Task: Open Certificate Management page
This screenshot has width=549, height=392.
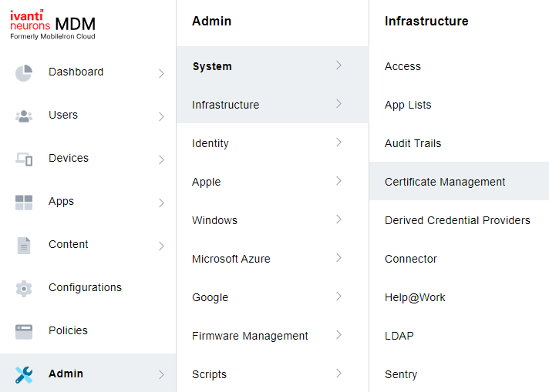Action: 445,182
